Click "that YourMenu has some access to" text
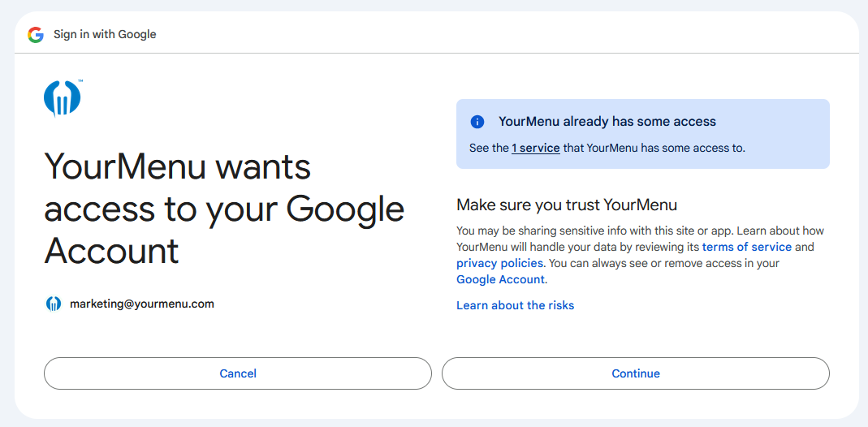868x427 pixels. 654,149
